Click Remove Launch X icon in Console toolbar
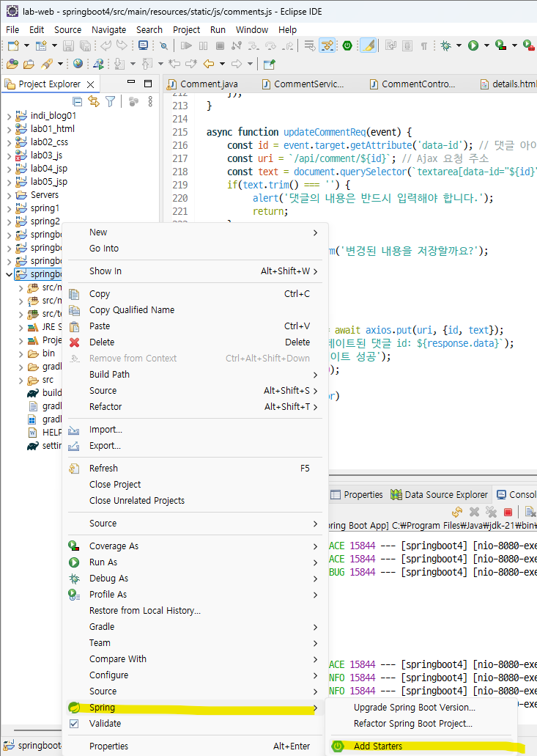537x756 pixels. pos(475,512)
